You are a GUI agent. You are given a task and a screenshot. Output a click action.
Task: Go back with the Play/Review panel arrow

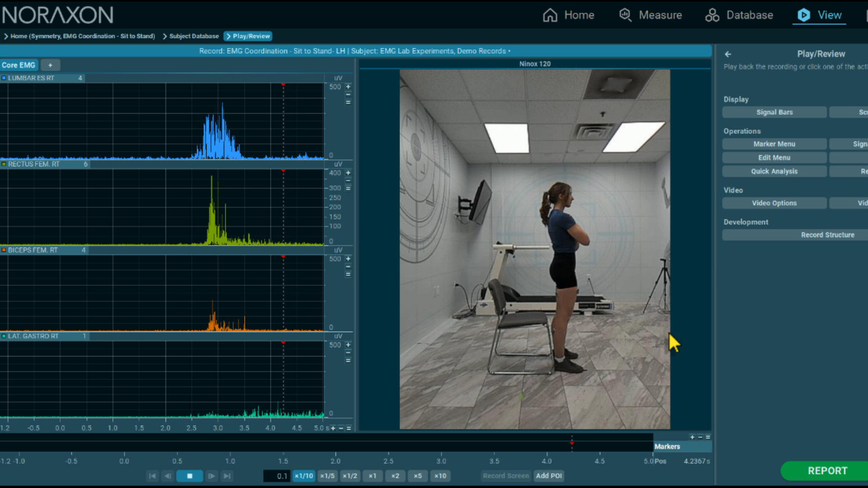[728, 54]
